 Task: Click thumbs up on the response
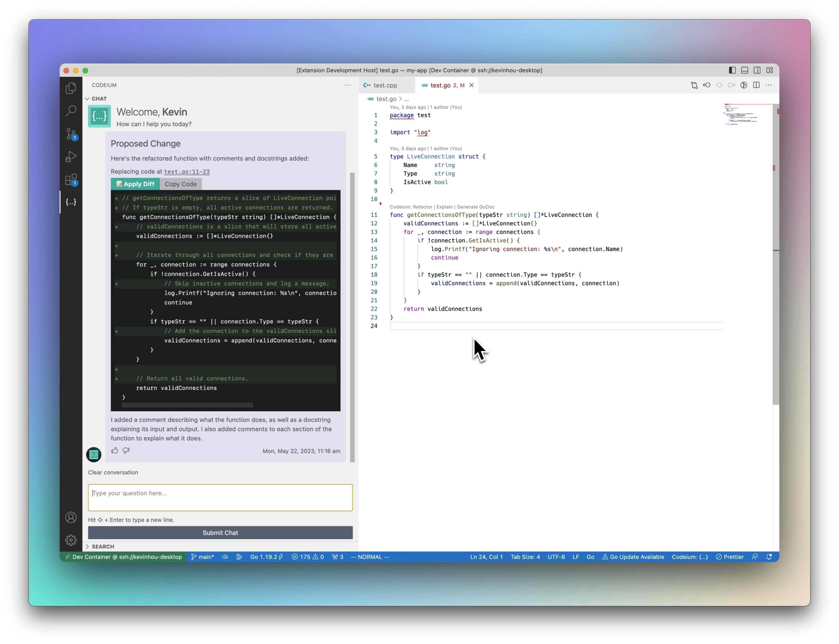click(115, 450)
